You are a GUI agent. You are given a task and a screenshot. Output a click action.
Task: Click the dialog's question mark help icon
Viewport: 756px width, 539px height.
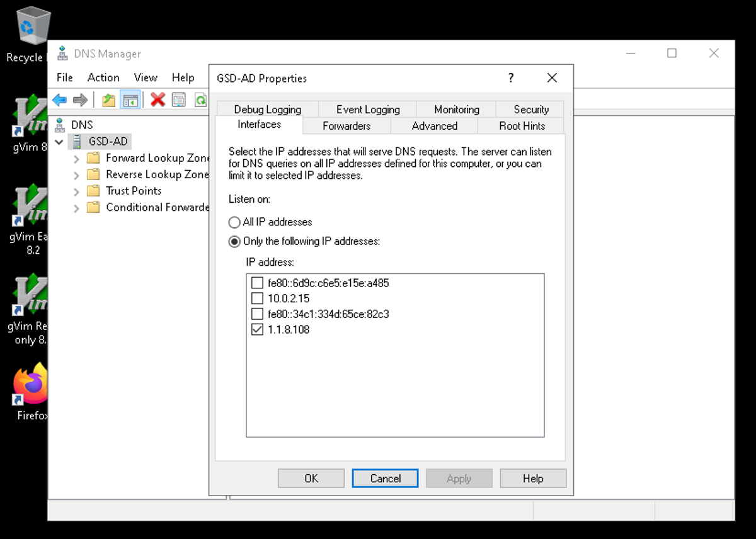tap(510, 77)
